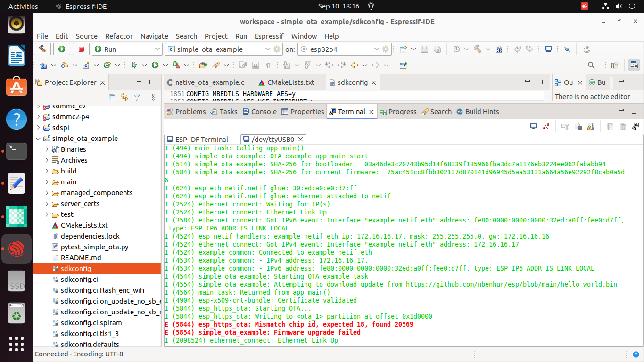Click Collapse All in Project Explorer
The width and height of the screenshot is (644, 362).
point(112,97)
